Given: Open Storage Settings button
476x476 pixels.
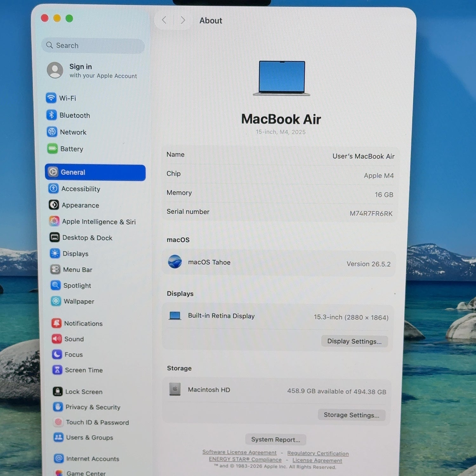Looking at the screenshot, I should pyautogui.click(x=352, y=415).
